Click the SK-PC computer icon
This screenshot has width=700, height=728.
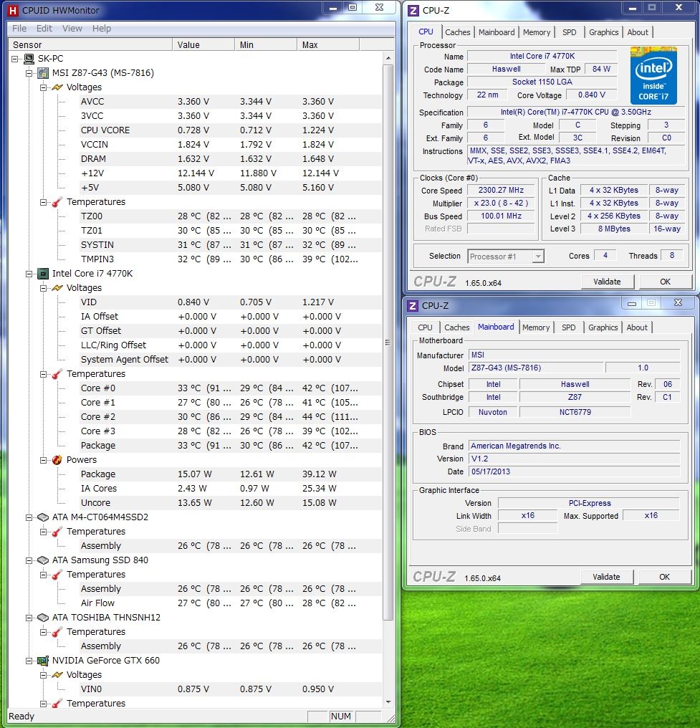[x=29, y=59]
